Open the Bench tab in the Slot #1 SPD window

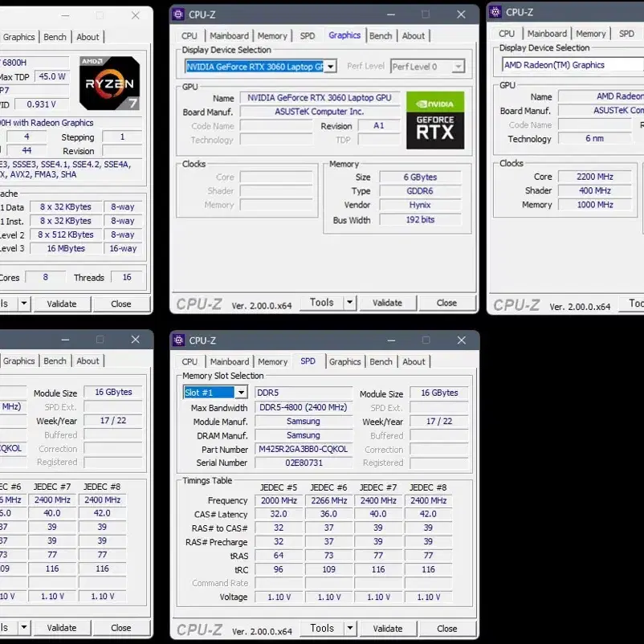[x=381, y=361]
